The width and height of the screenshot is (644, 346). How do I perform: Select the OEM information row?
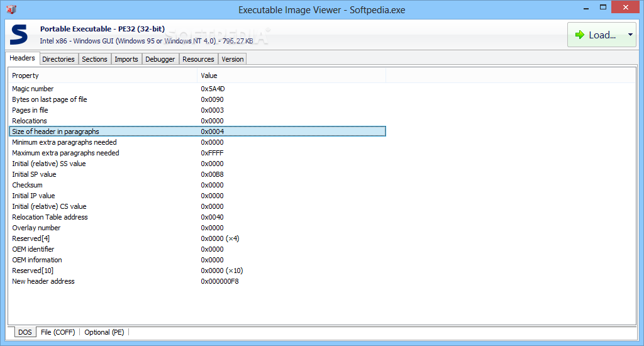pyautogui.click(x=197, y=260)
